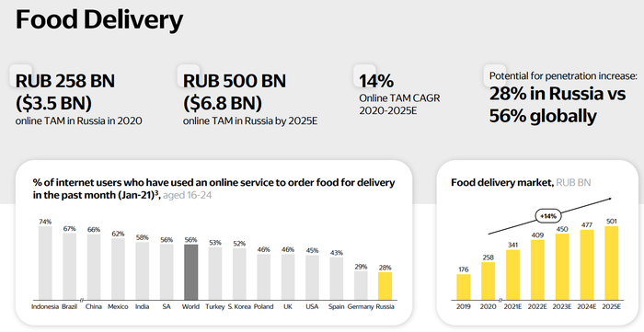The height and width of the screenshot is (332, 644).
Task: Click the +14% growth label bubble
Action: coord(548,216)
